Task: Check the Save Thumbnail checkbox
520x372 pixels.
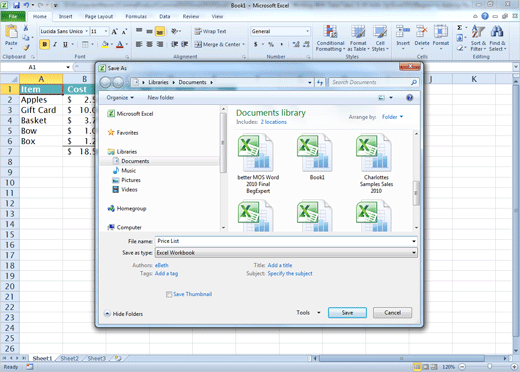Action: (x=169, y=294)
